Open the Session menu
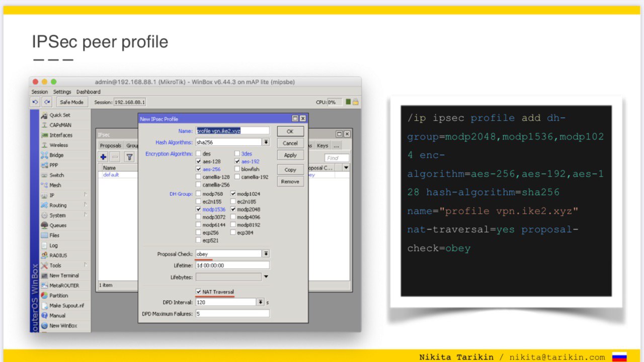Screen dimensions: 644x362 coord(40,92)
